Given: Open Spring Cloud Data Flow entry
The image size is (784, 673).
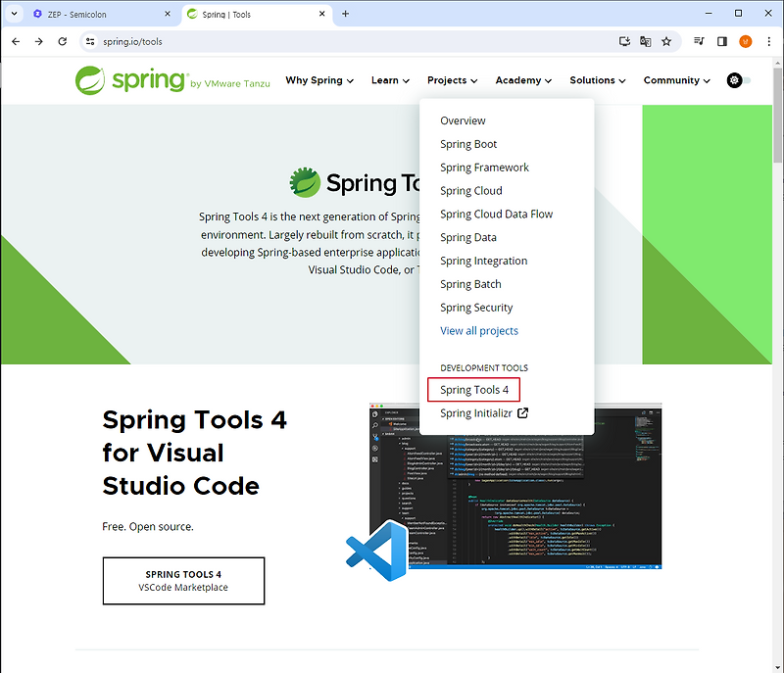Looking at the screenshot, I should (496, 215).
